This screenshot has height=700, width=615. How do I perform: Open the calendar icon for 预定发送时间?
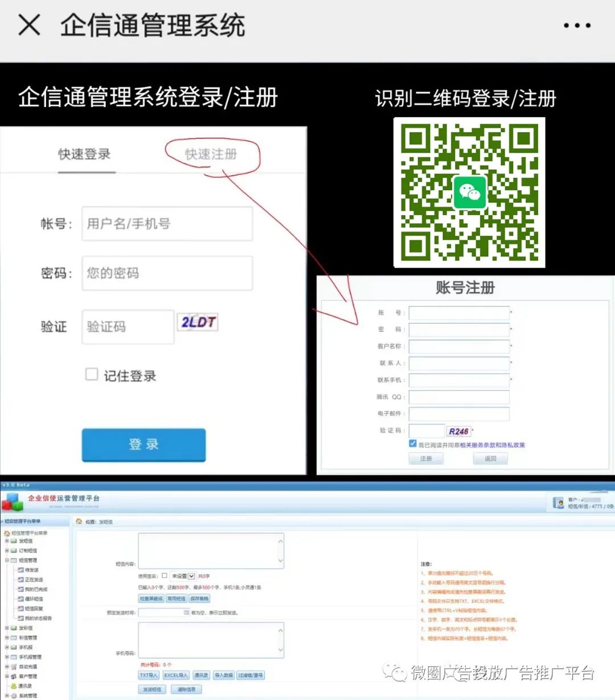coord(186,612)
